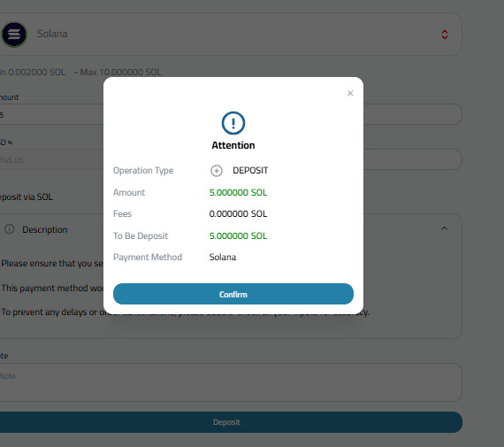Viewport: 504px width, 447px height.
Task: Click the Operation Type label
Action: 143,170
